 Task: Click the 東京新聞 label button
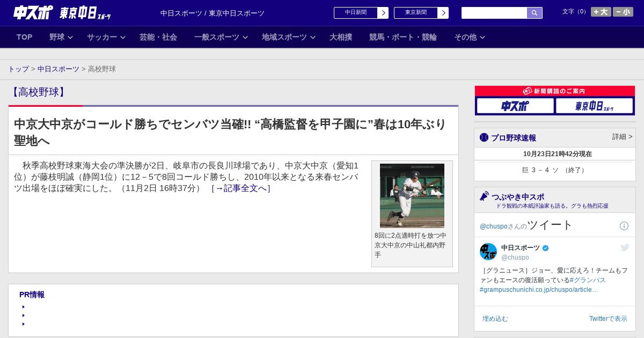point(416,13)
